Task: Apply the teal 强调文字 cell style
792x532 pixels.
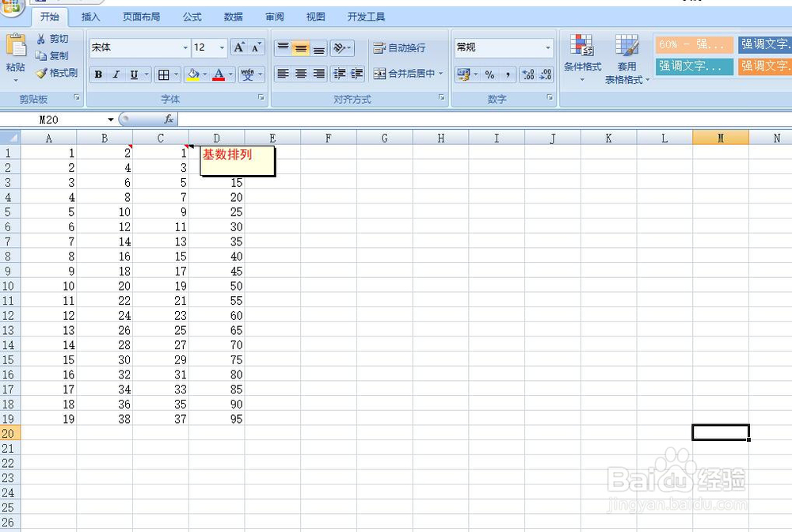Action: [694, 66]
